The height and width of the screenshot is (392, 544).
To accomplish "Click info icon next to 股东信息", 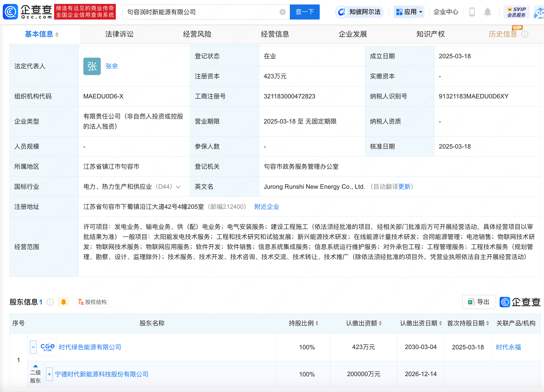I will (50, 302).
